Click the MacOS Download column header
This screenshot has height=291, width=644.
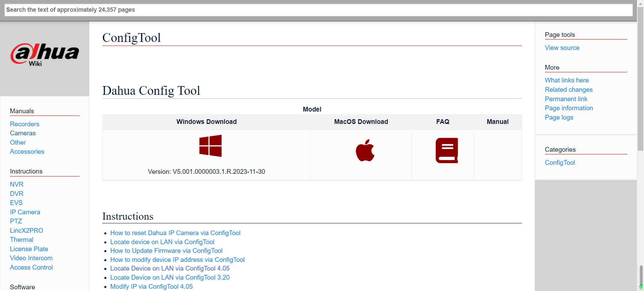(361, 122)
